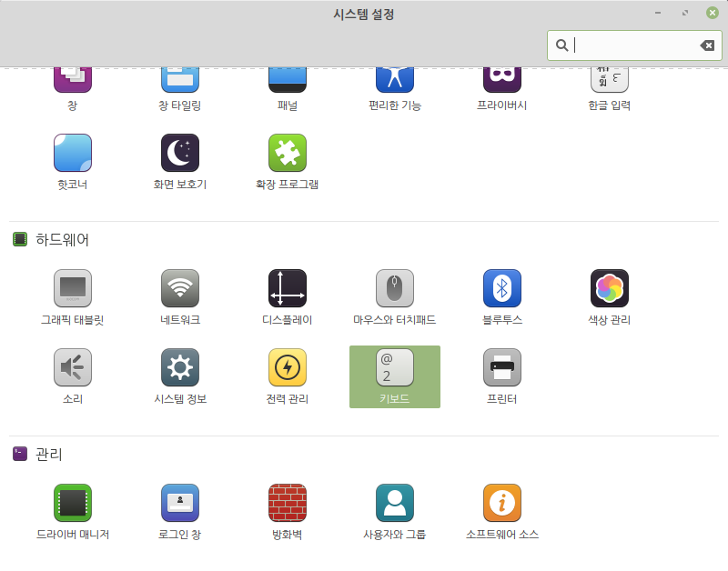The image size is (728, 571).
Task: Click the 하드웨어 section chip icon
Action: click(x=20, y=239)
